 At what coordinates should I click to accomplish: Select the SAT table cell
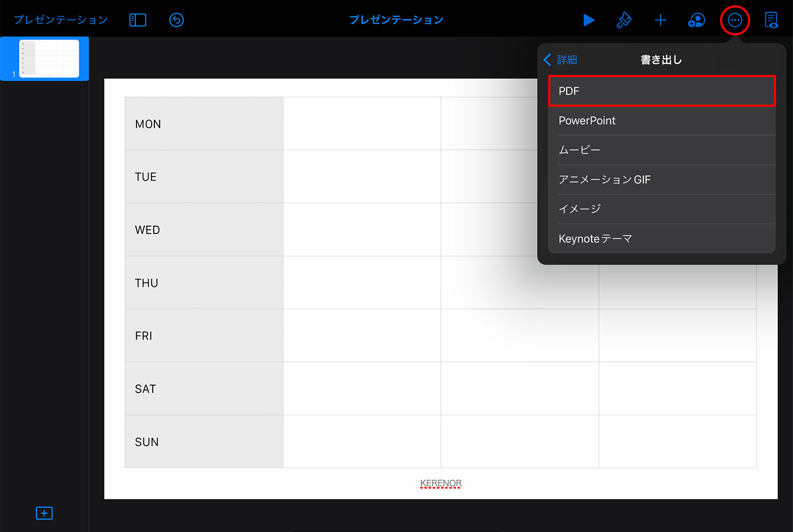click(204, 389)
